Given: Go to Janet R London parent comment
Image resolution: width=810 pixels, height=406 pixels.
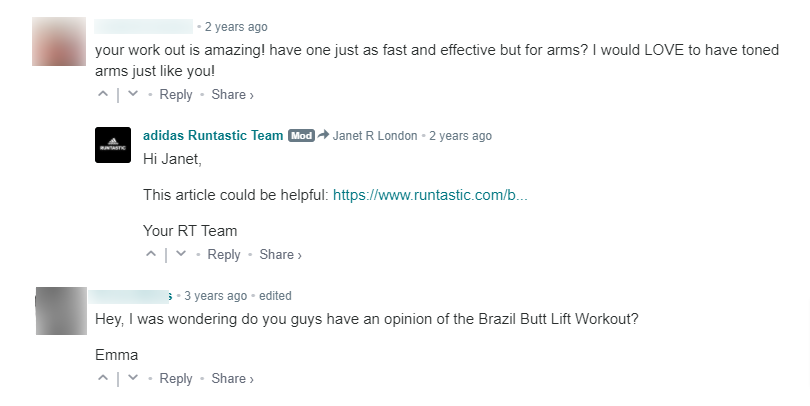Looking at the screenshot, I should pos(375,136).
